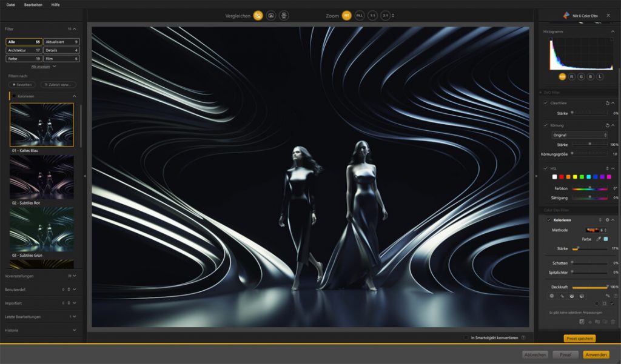Reset the ClearView filter with its reset icon

pos(608,104)
